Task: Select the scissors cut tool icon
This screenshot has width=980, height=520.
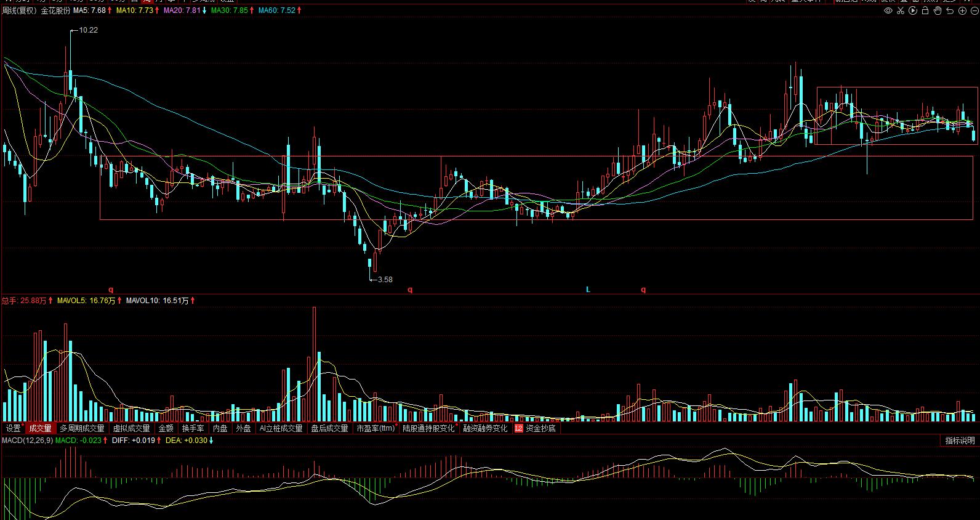Action: [x=901, y=10]
